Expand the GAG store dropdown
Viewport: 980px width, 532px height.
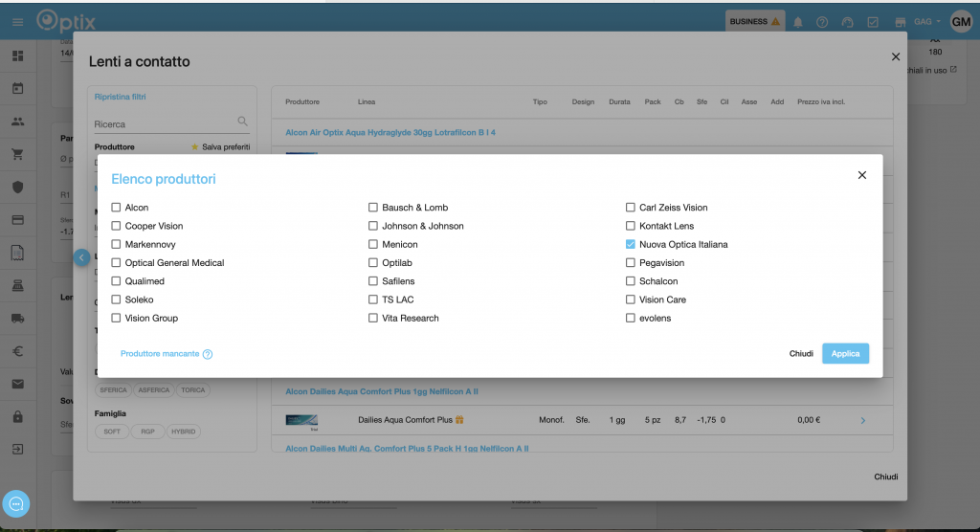click(x=926, y=21)
